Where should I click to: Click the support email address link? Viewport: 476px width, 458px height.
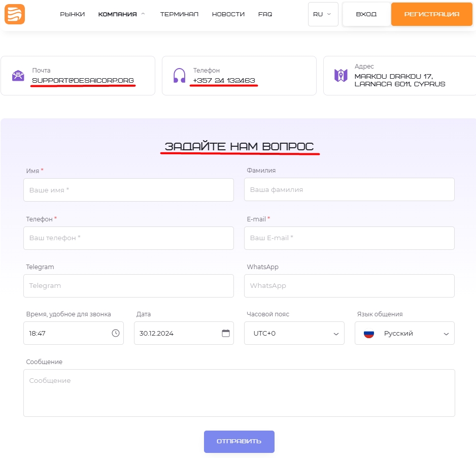(x=83, y=80)
